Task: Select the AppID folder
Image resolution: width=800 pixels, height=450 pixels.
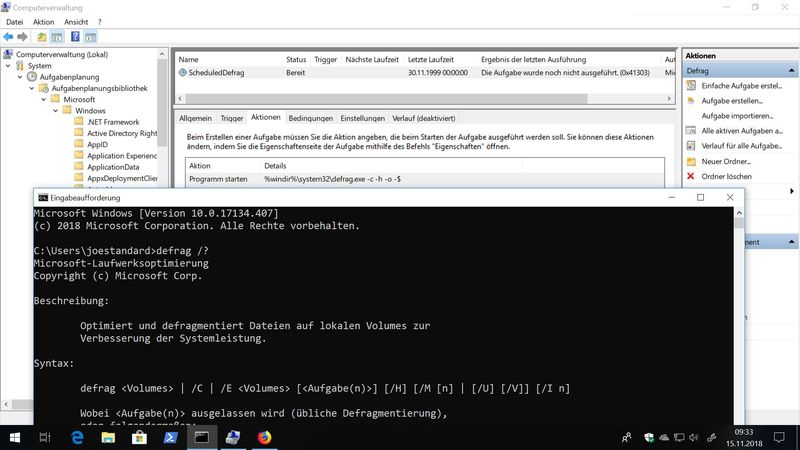Action: pyautogui.click(x=97, y=144)
